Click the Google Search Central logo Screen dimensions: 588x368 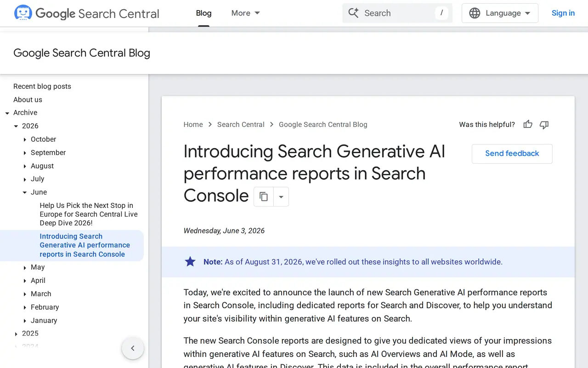[x=87, y=13]
